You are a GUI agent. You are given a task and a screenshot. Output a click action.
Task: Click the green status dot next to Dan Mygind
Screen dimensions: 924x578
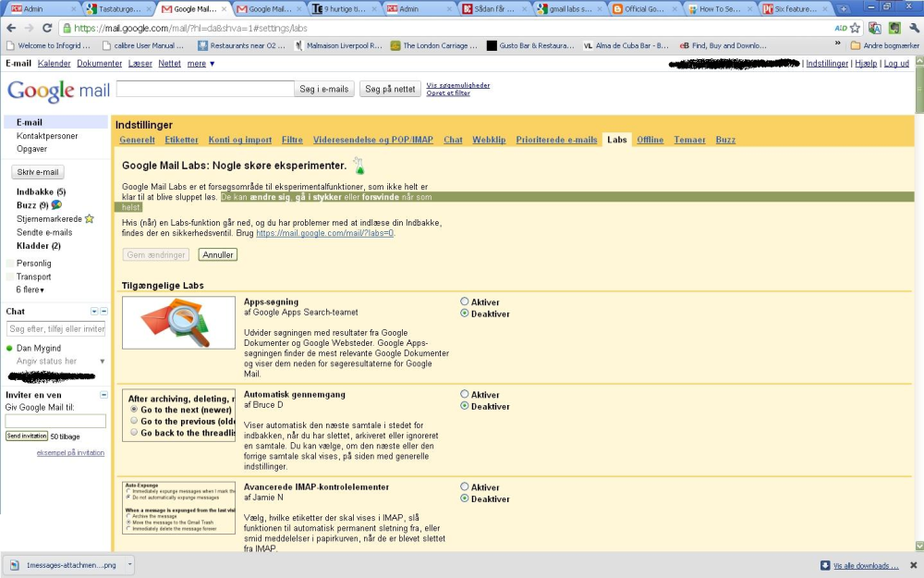coord(9,348)
